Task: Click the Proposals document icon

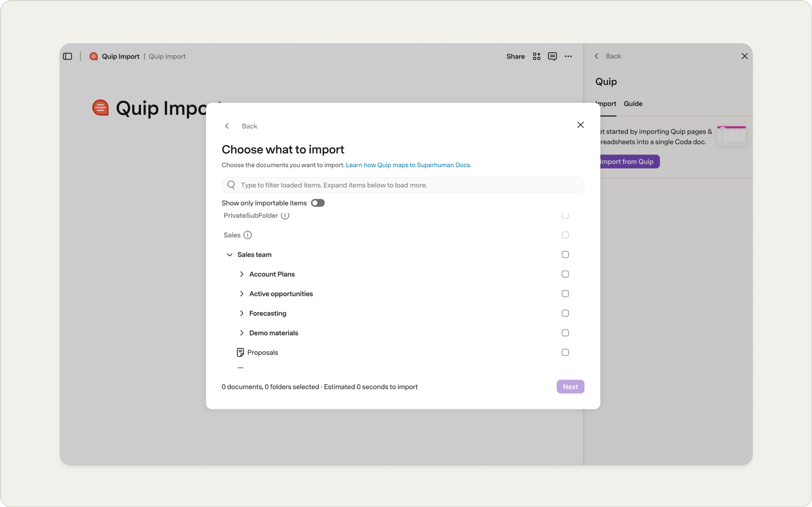Action: [x=240, y=352]
